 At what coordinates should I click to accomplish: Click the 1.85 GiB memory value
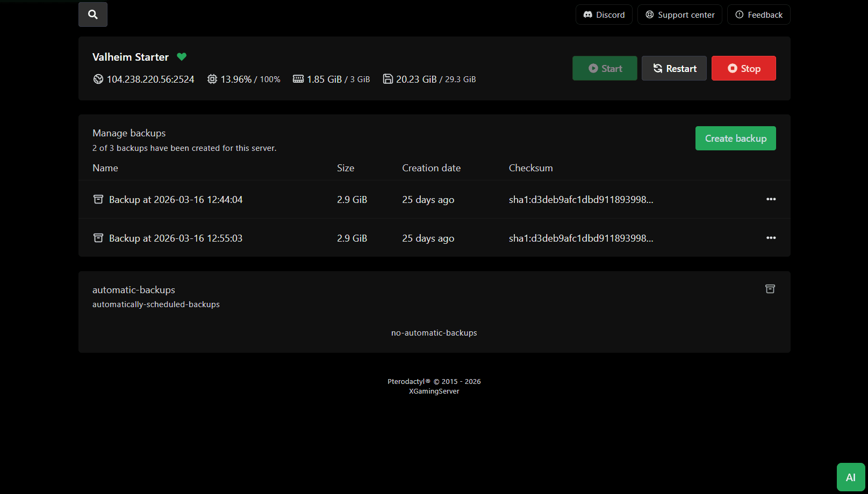coord(324,79)
